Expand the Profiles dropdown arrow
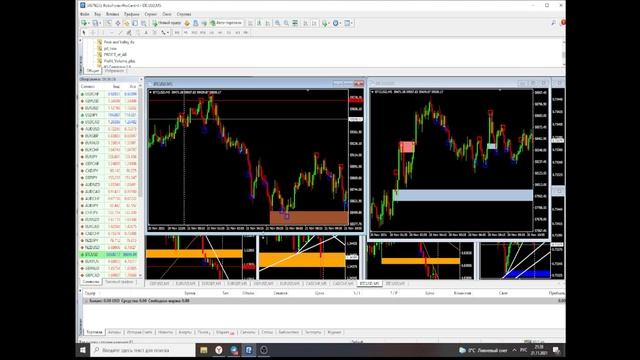The image size is (640, 360). (100, 23)
